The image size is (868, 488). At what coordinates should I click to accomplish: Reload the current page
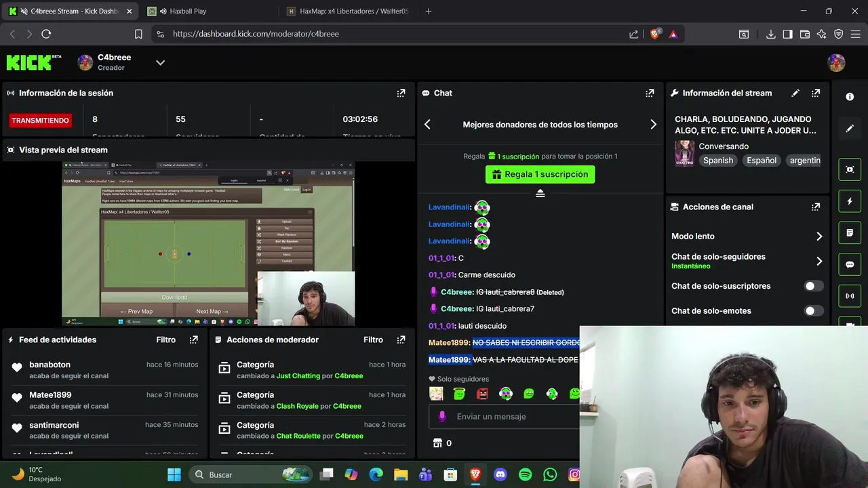[46, 34]
